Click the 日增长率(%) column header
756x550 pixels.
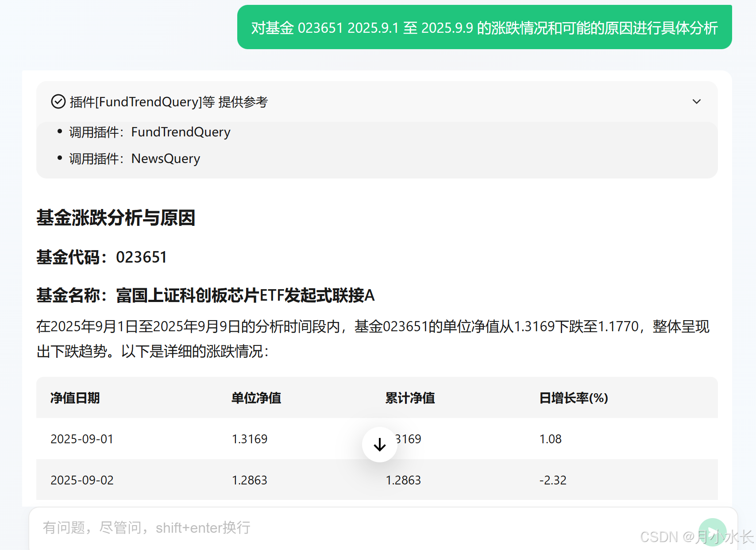[x=574, y=398]
